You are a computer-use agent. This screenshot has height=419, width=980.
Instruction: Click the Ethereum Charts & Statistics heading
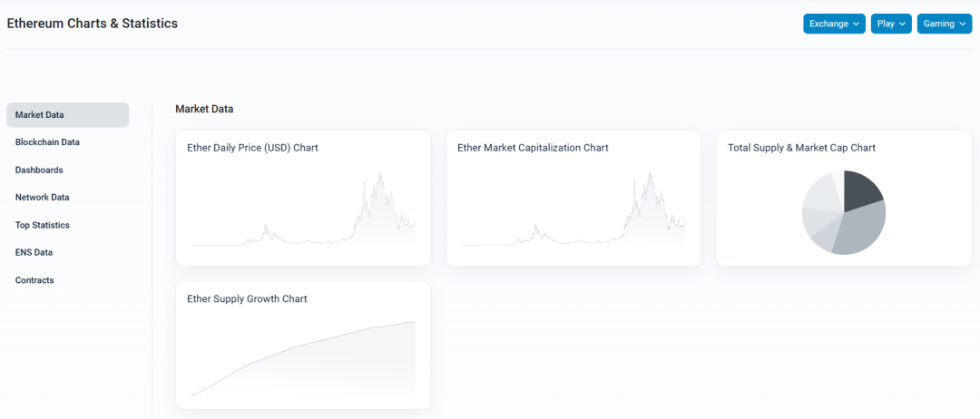point(93,24)
